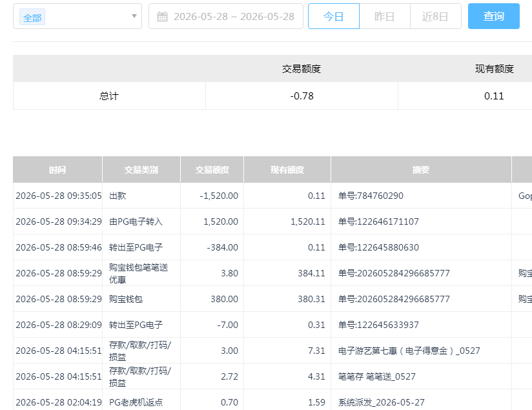Click the summary 笔笔存 笔笔送_0527
Image resolution: width=532 pixels, height=410 pixels.
tap(377, 376)
